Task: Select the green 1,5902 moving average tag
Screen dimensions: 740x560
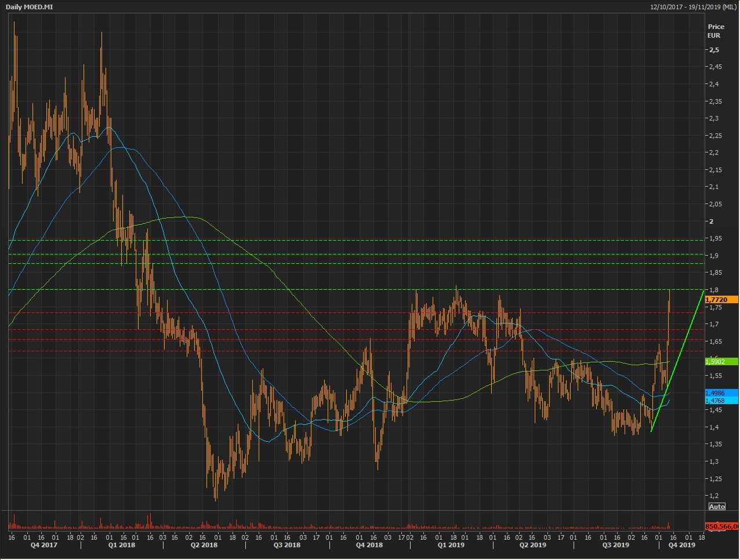Action: pos(721,362)
